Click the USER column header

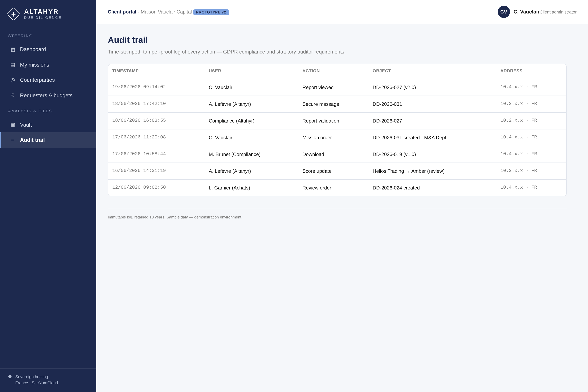215,71
